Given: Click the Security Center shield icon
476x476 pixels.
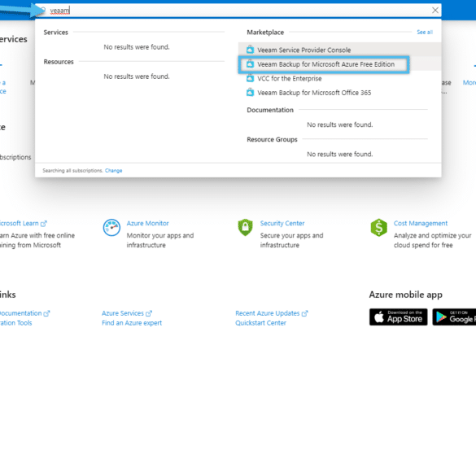Looking at the screenshot, I should coord(245,227).
